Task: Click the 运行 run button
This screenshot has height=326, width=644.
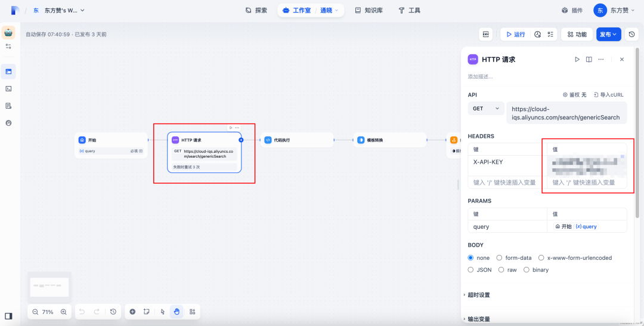Action: click(x=515, y=35)
